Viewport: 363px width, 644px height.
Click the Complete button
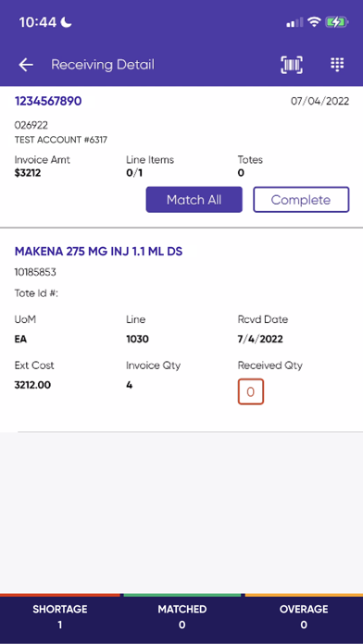(301, 200)
